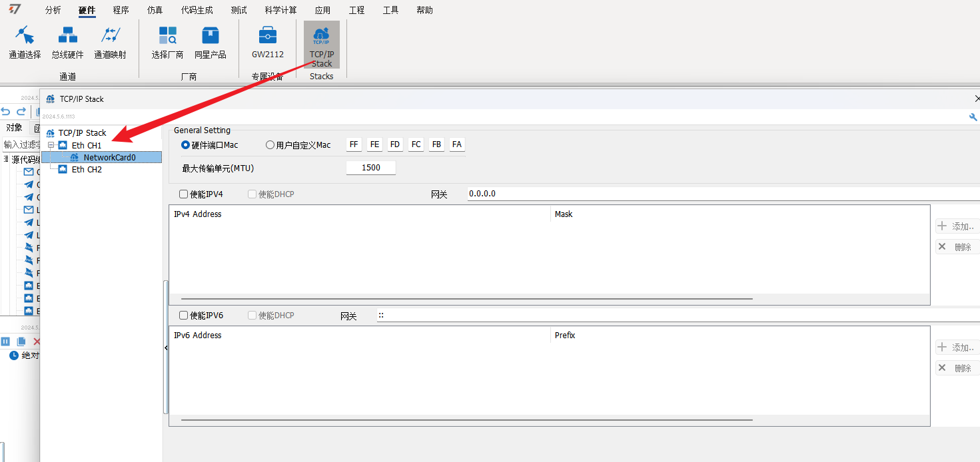Toggle the 使能DHCP checkbox for IPv4
Viewport: 980px width, 462px height.
pos(252,194)
